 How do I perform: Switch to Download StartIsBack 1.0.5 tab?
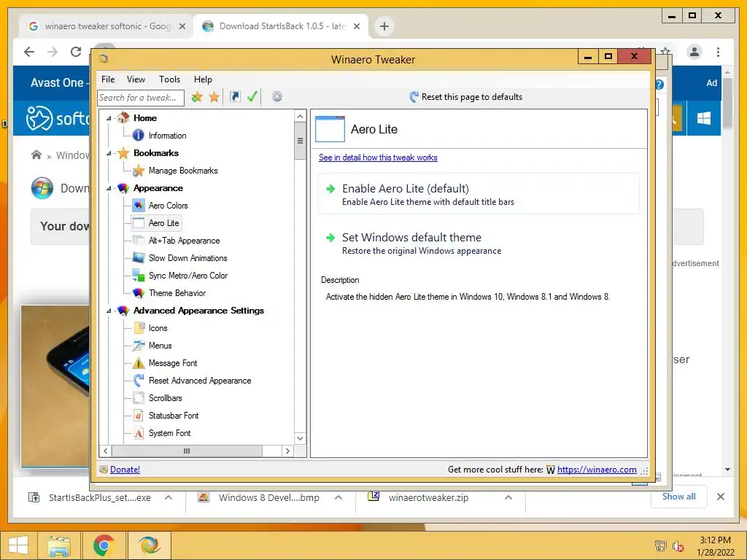[281, 26]
